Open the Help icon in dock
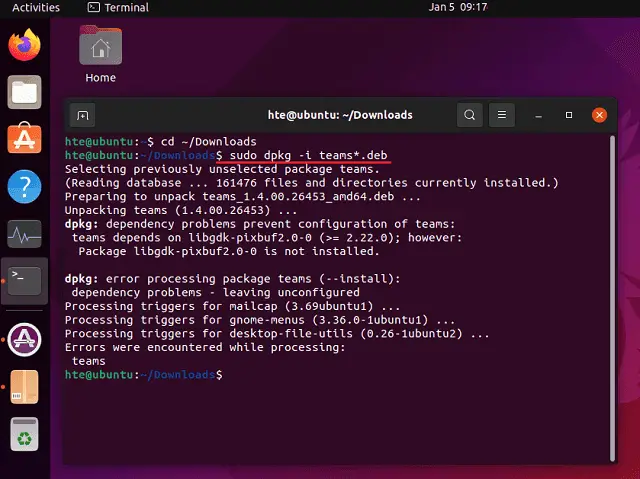 pyautogui.click(x=24, y=186)
